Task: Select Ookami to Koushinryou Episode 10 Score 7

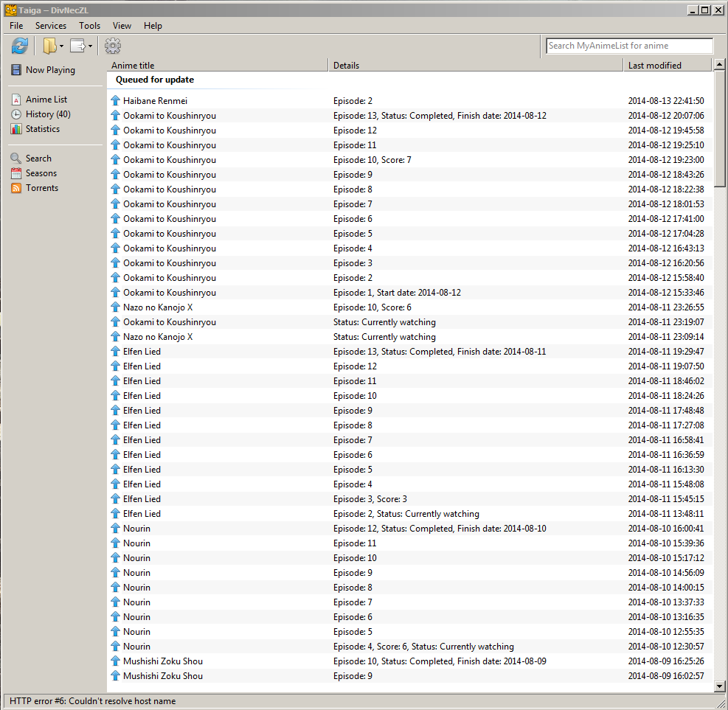Action: coord(410,160)
